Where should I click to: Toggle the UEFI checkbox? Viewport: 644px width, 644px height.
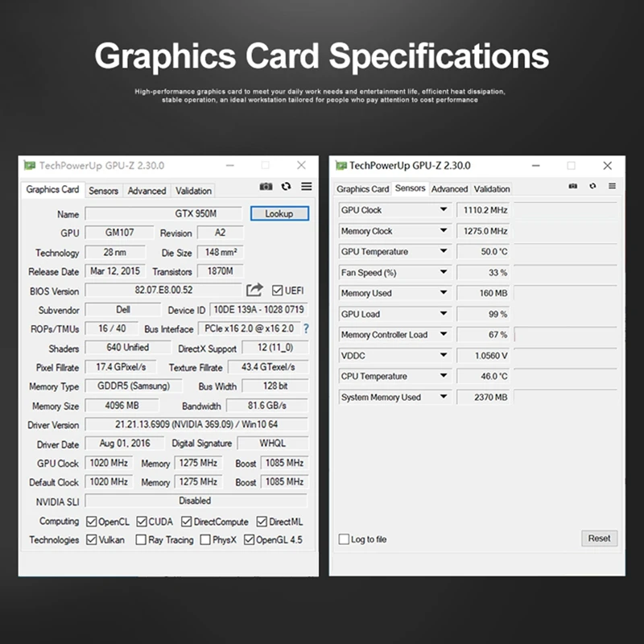(x=277, y=291)
